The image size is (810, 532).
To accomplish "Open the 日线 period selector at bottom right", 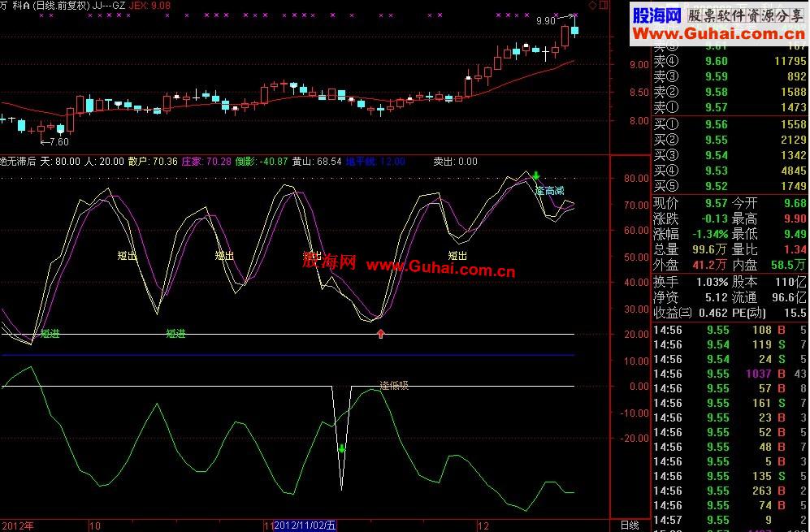I will (630, 526).
